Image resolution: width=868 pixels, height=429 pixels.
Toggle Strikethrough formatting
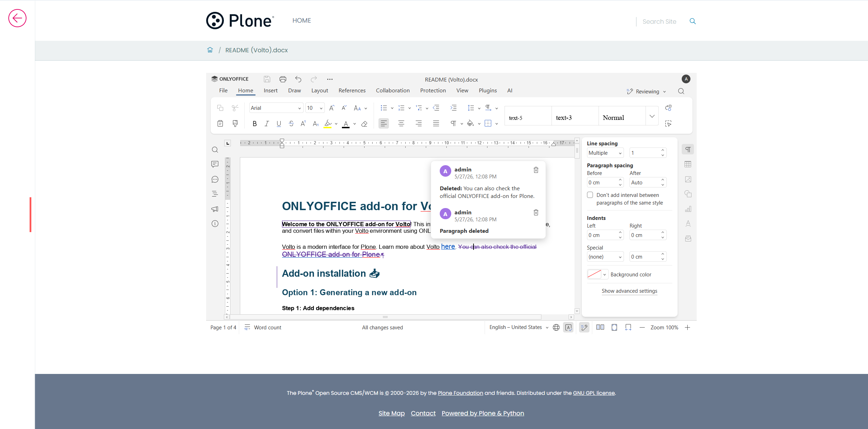291,123
